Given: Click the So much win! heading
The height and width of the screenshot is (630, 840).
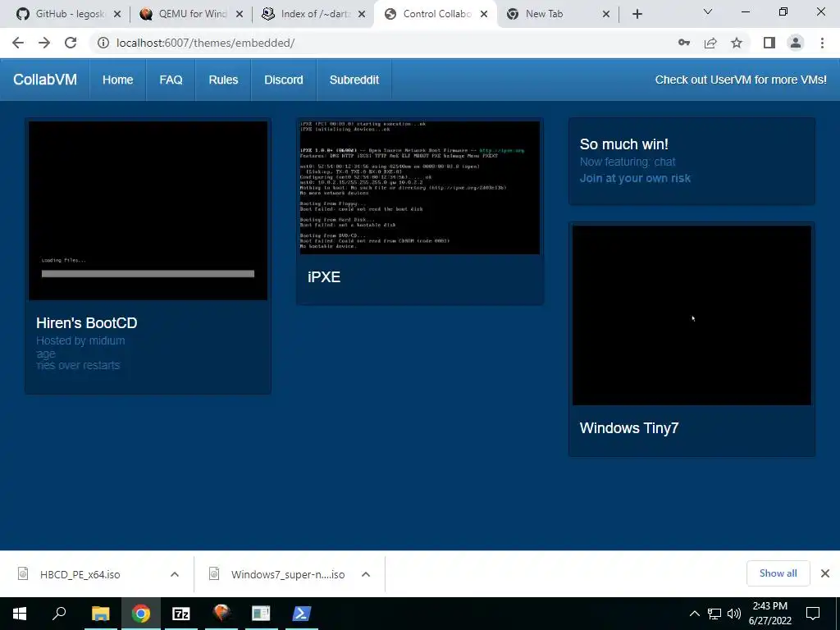Looking at the screenshot, I should [623, 144].
